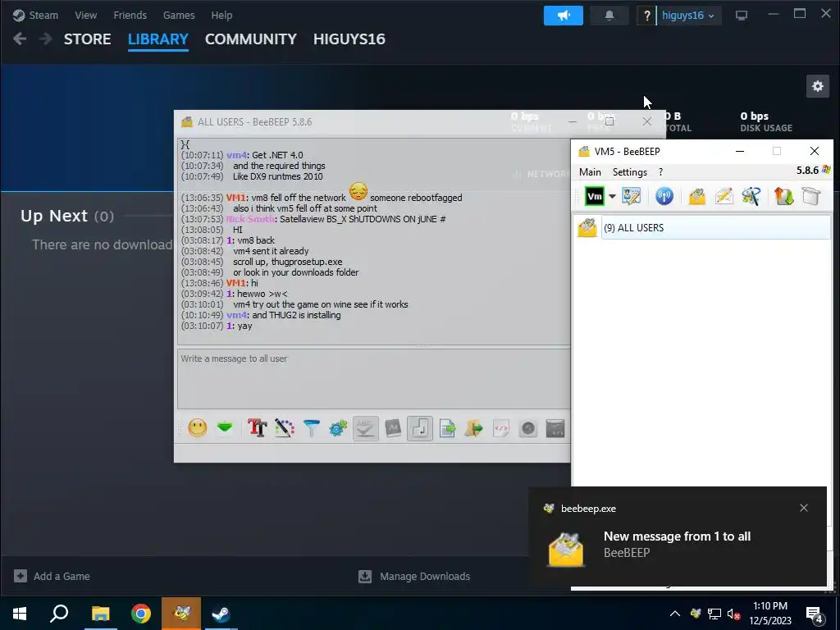Edit your profile vCard icon

pyautogui.click(x=631, y=196)
